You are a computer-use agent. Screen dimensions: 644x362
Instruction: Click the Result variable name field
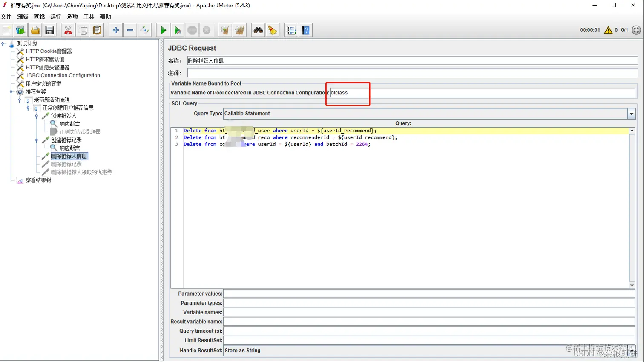pyautogui.click(x=429, y=322)
